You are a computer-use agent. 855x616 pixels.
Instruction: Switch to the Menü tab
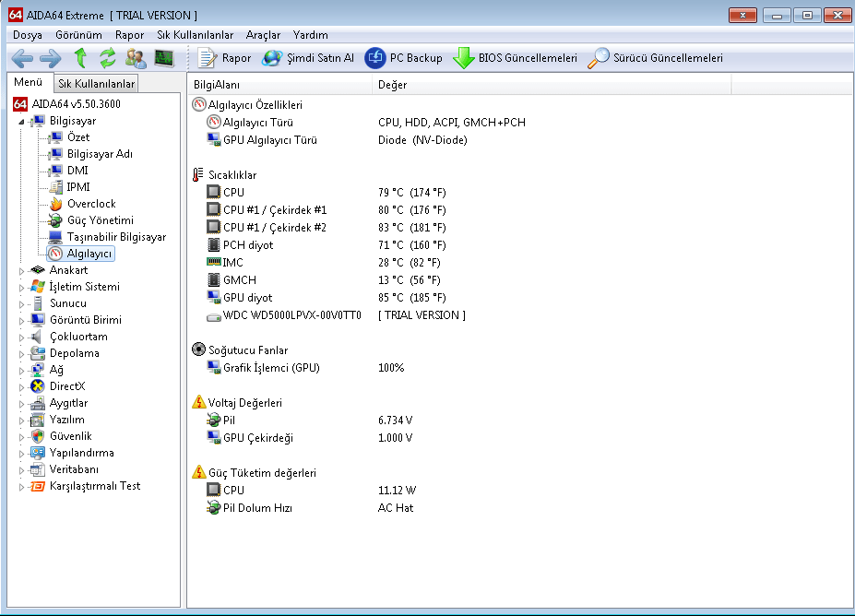[29, 82]
